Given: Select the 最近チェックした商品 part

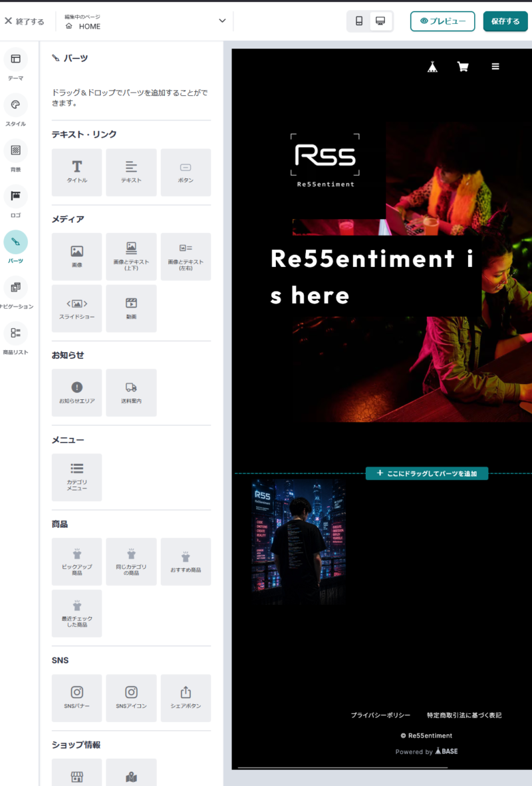Looking at the screenshot, I should tap(76, 614).
